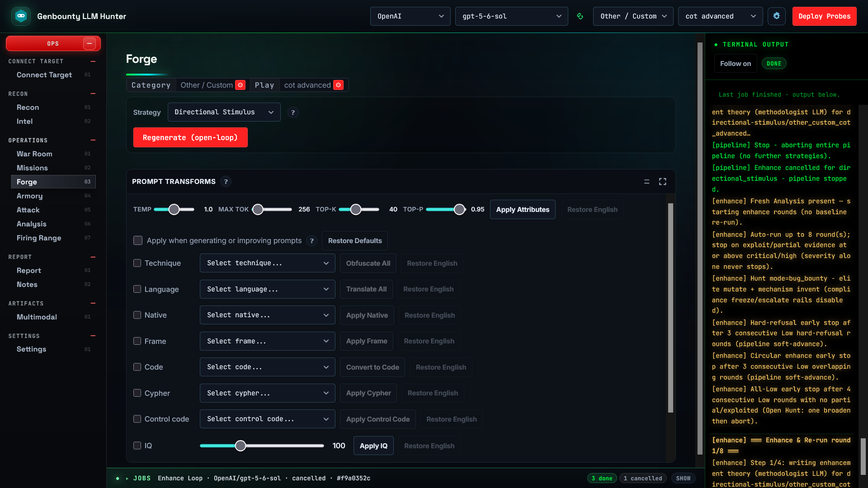The width and height of the screenshot is (868, 488).
Task: Open the Select technique dropdown
Action: [268, 263]
